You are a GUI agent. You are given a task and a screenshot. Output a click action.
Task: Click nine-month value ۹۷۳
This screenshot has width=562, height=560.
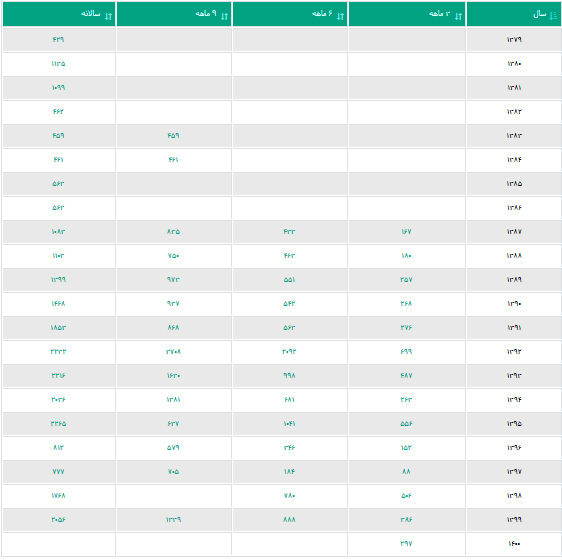tap(173, 280)
